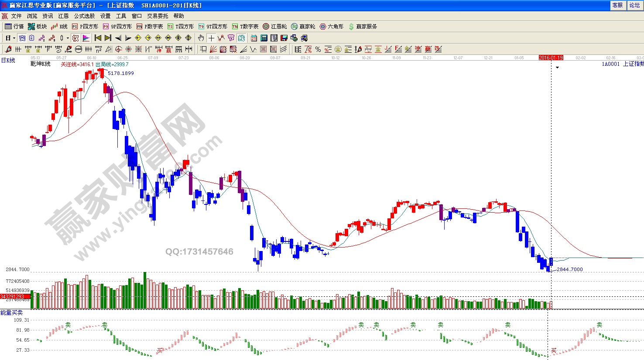Open the 赢家轮 Big wheel tool
Screen dimensions: 644x360
point(303,27)
